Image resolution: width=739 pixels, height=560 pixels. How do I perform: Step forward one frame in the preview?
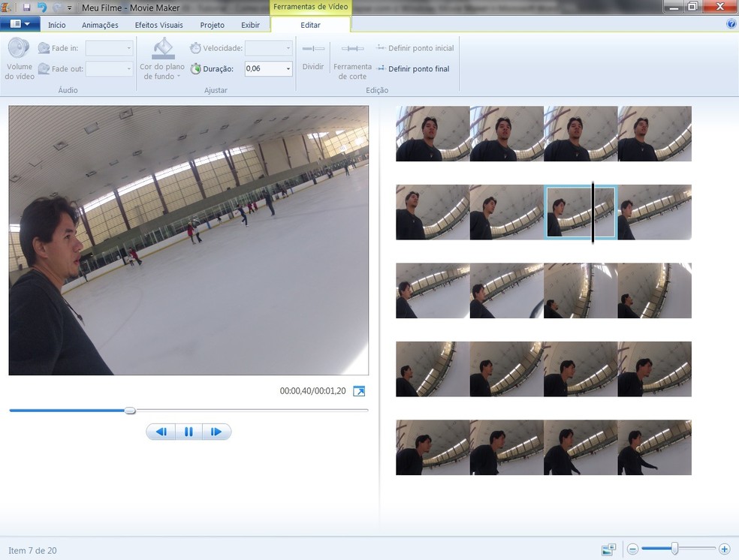click(216, 431)
